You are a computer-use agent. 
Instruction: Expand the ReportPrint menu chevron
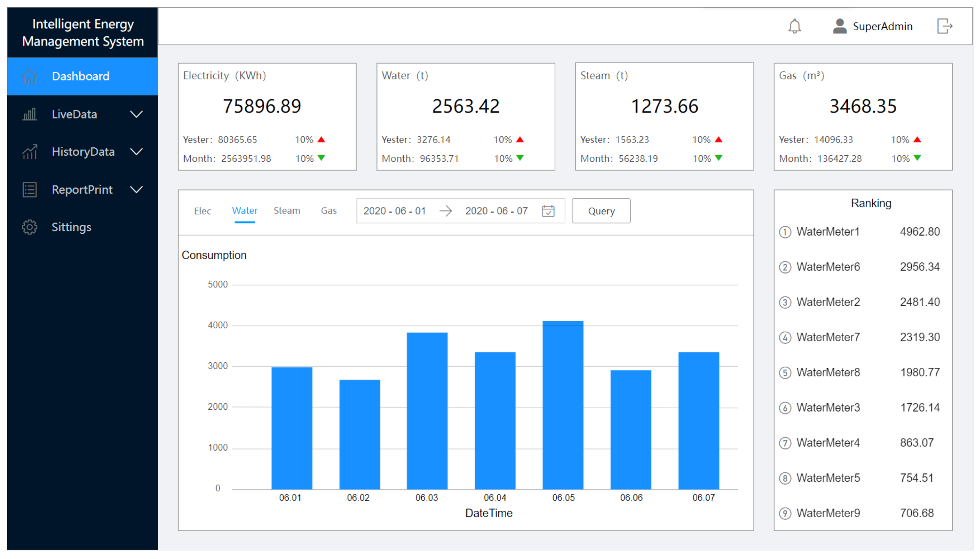(x=136, y=190)
